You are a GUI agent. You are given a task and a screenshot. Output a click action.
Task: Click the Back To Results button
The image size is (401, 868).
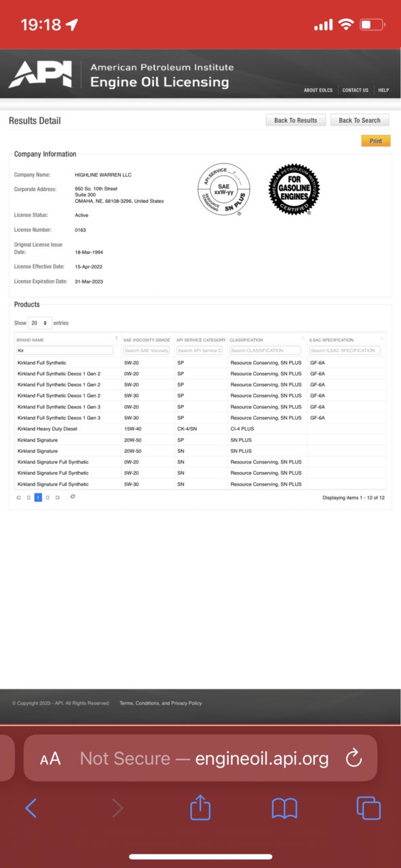296,120
